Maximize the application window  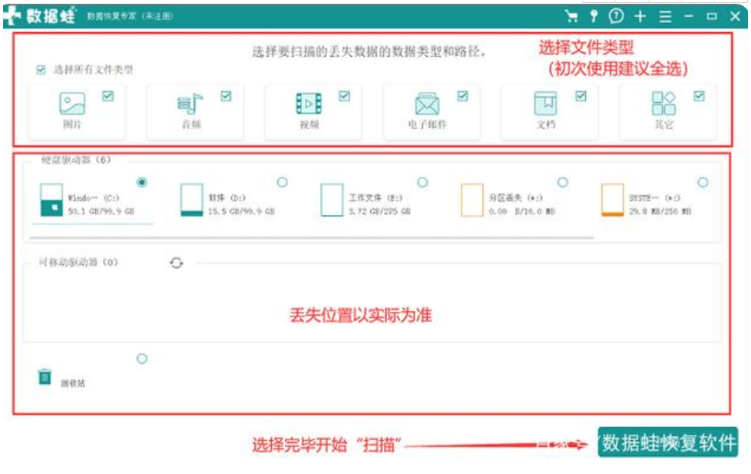point(712,16)
